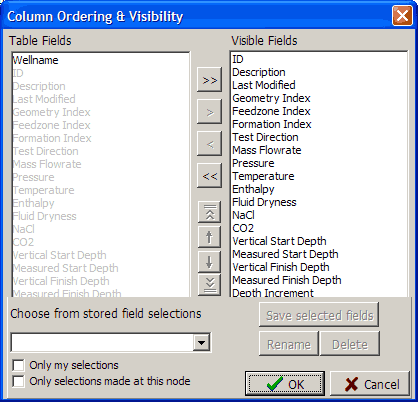Open the stored field selections dropdown arrow
418x402 pixels.
(x=201, y=342)
